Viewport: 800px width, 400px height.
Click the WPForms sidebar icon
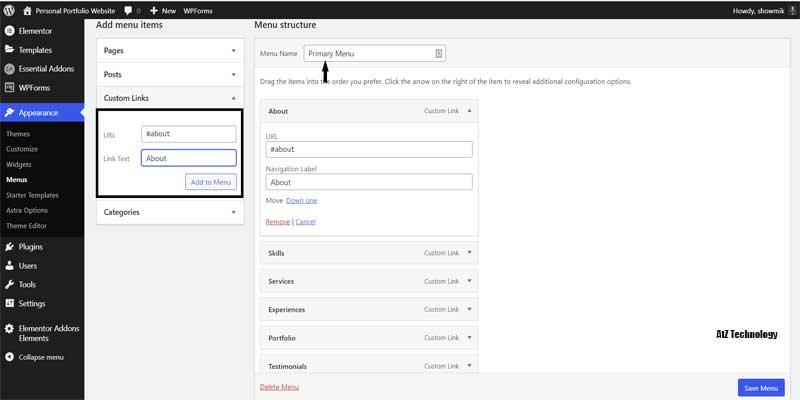click(9, 87)
